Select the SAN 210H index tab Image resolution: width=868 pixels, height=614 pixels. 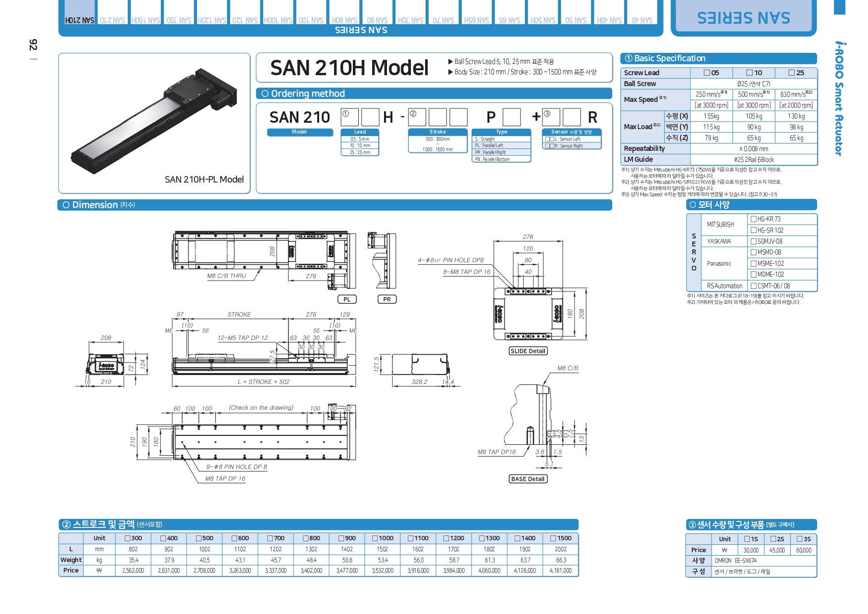(x=80, y=12)
